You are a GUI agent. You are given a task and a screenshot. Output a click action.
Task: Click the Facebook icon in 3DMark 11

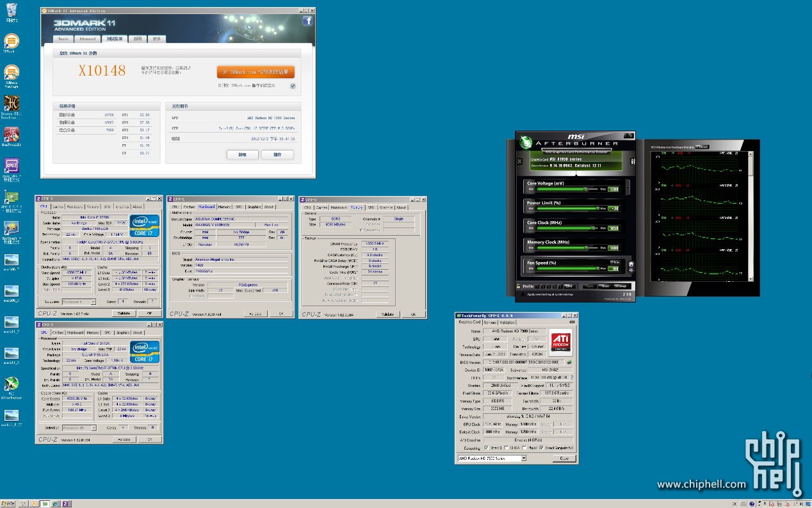click(308, 21)
